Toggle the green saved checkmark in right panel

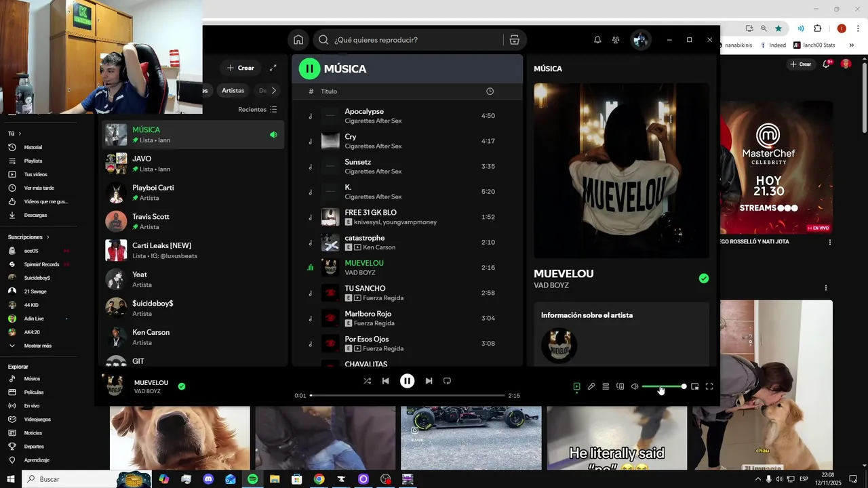[704, 279]
